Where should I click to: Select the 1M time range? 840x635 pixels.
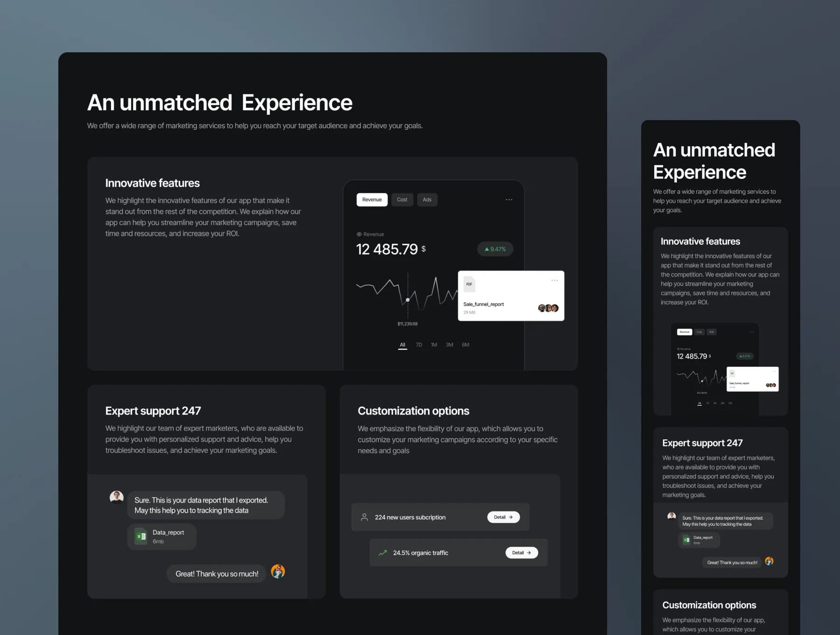[x=434, y=345]
